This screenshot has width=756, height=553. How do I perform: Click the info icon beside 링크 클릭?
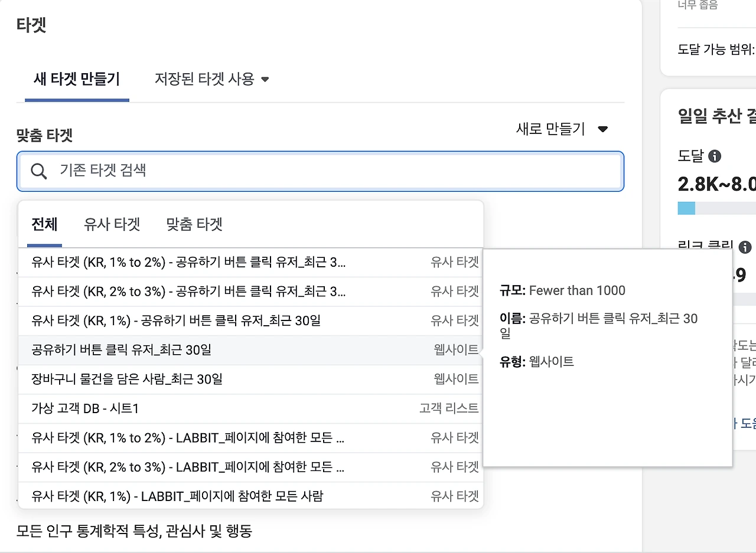coord(745,247)
